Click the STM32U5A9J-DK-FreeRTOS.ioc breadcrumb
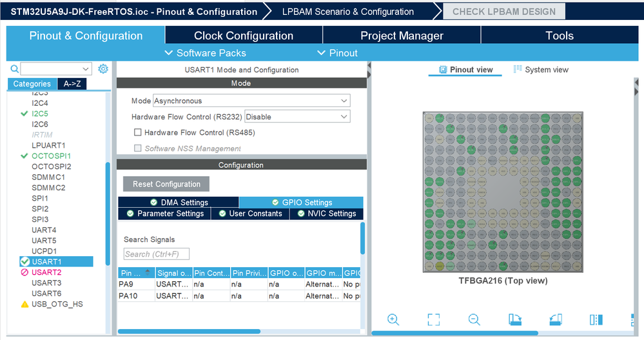The height and width of the screenshot is (340, 644). point(133,12)
